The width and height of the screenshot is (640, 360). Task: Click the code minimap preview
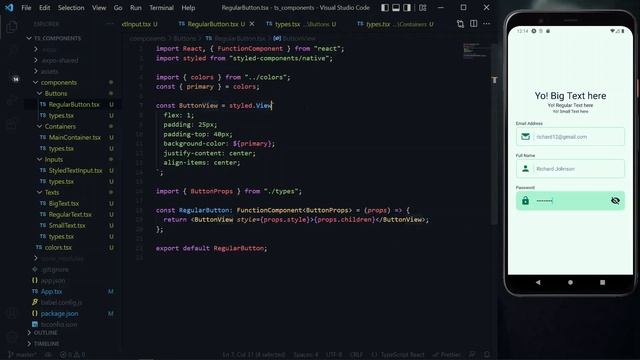coord(475,50)
